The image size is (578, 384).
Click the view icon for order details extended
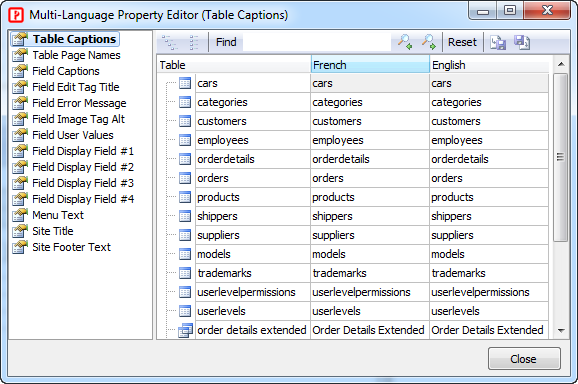click(185, 330)
